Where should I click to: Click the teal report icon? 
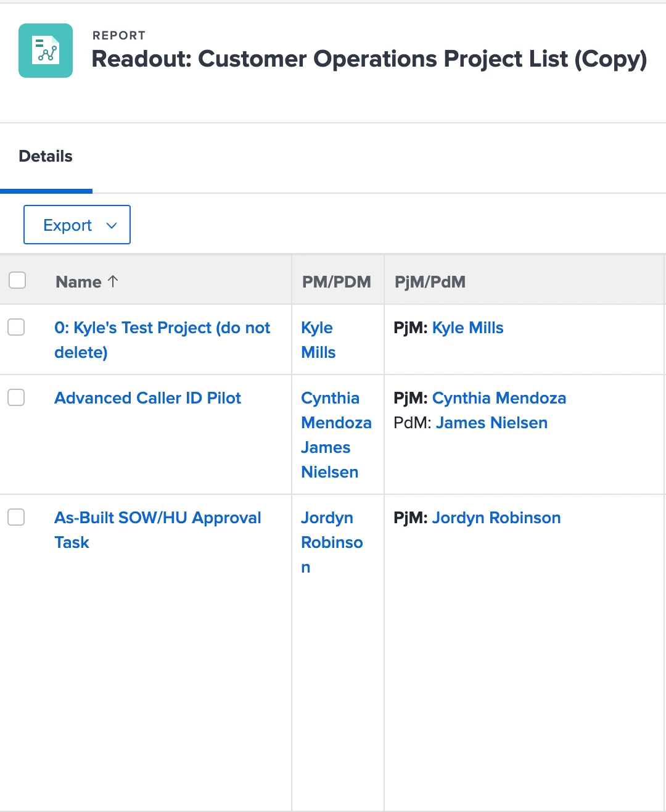46,51
